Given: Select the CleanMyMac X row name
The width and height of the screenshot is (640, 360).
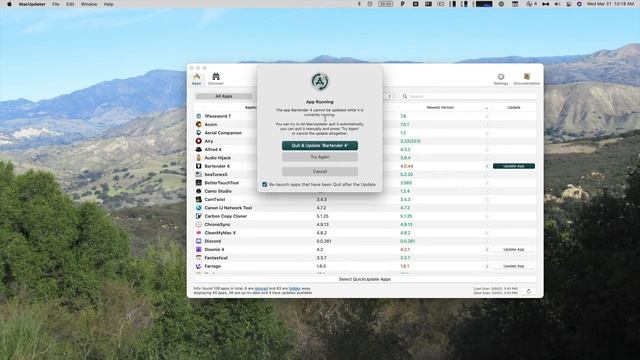Looking at the screenshot, I should (x=220, y=233).
